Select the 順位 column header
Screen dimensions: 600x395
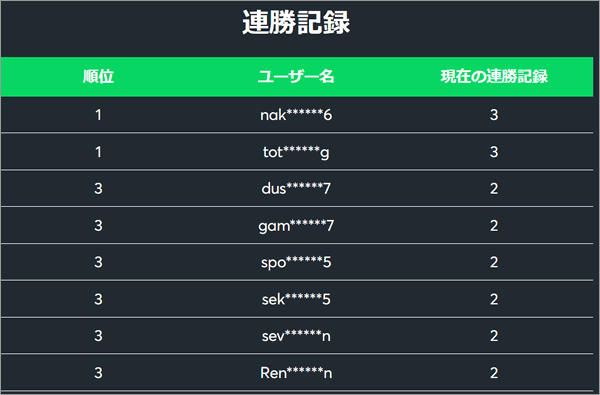coord(98,77)
